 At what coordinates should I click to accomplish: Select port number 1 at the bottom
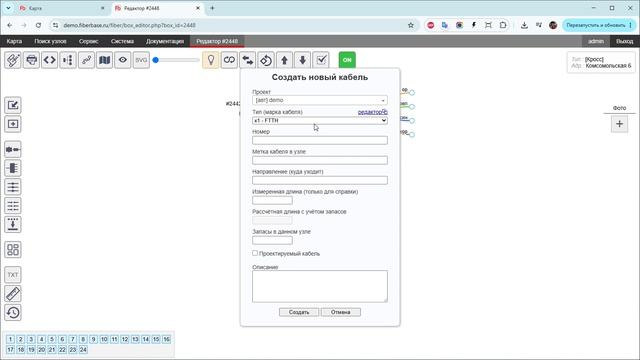pyautogui.click(x=10, y=339)
